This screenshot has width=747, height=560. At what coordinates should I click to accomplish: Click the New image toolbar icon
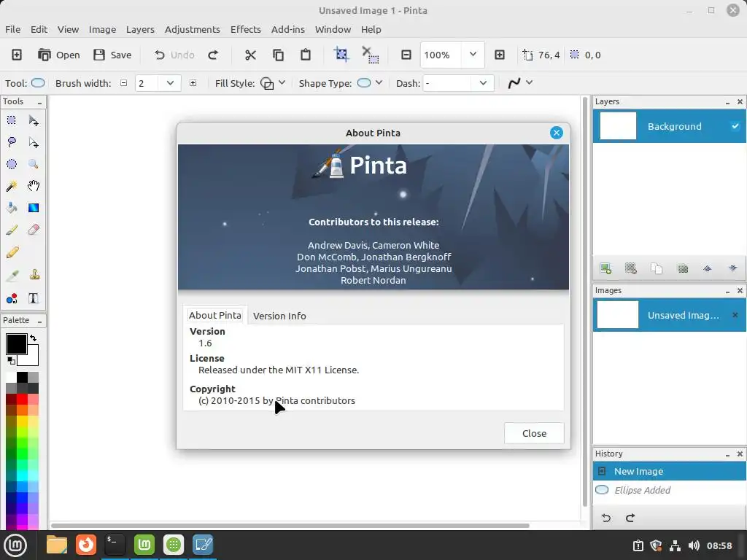pos(17,55)
